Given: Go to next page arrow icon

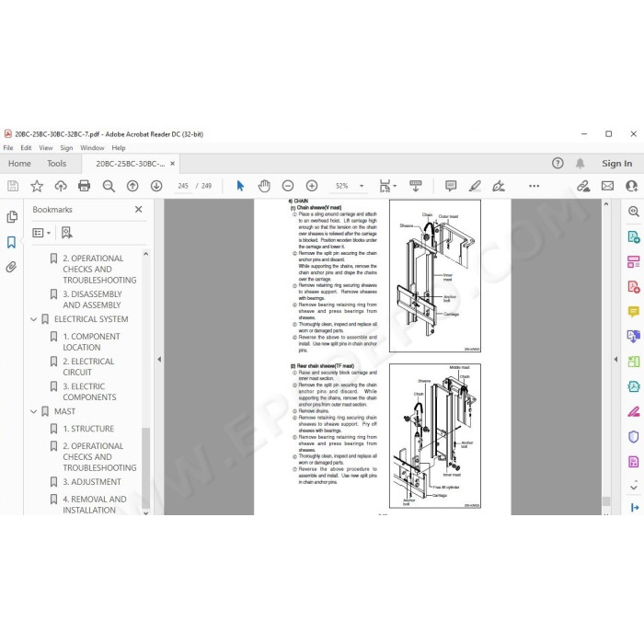Looking at the screenshot, I should (156, 186).
